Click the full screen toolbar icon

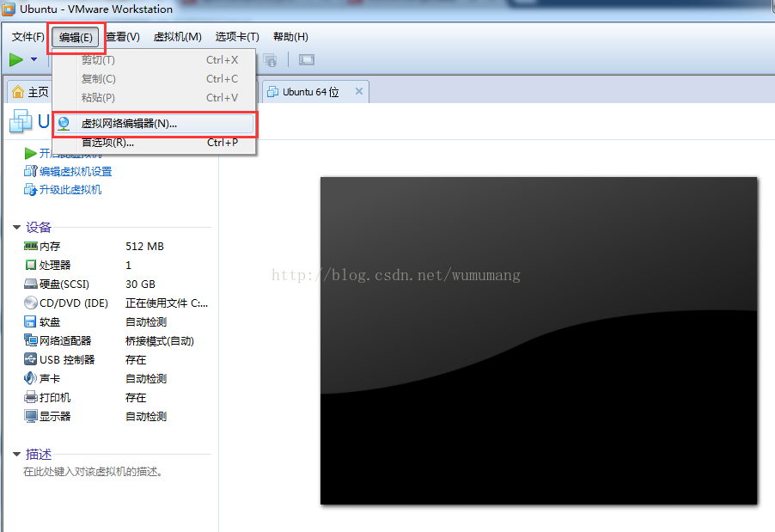307,60
